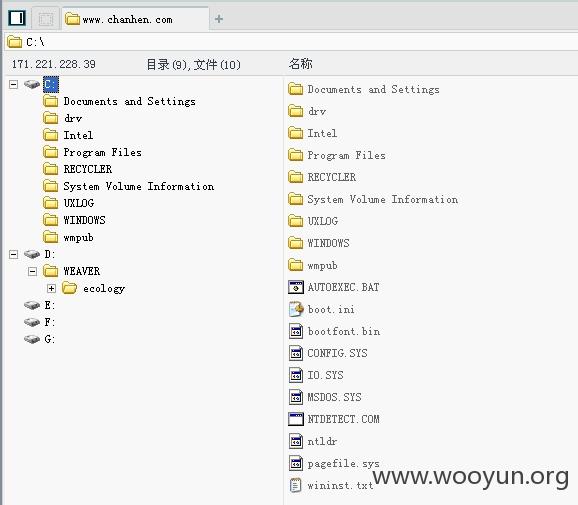Select AUTOEXEC.BAT file name
This screenshot has height=505, width=578.
[x=343, y=287]
